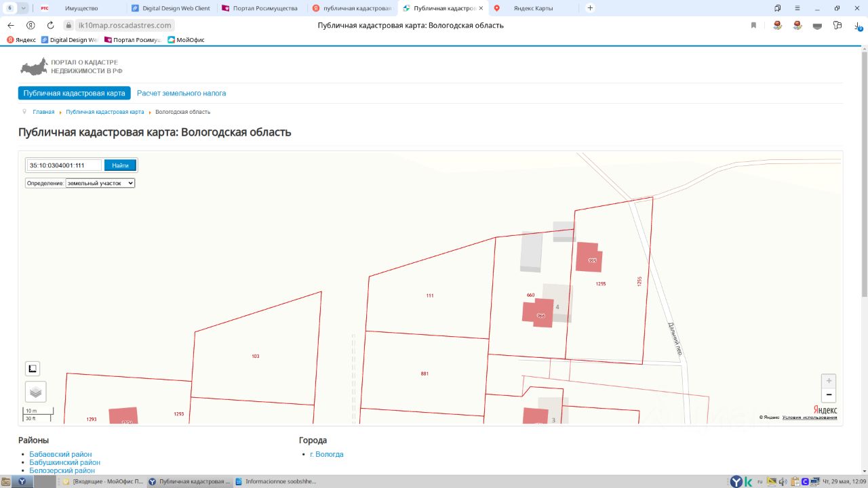
Task: Click the taskbar Yandex Browser launcher icon
Action: click(x=23, y=482)
